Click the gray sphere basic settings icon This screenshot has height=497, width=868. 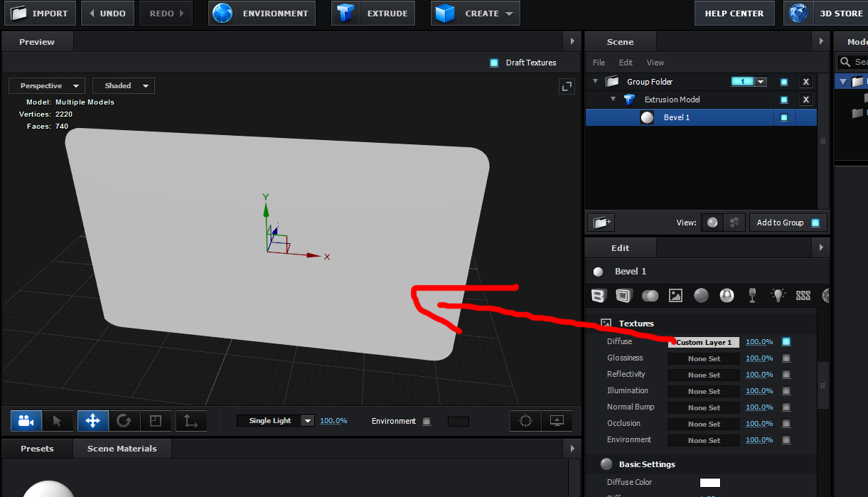click(701, 295)
